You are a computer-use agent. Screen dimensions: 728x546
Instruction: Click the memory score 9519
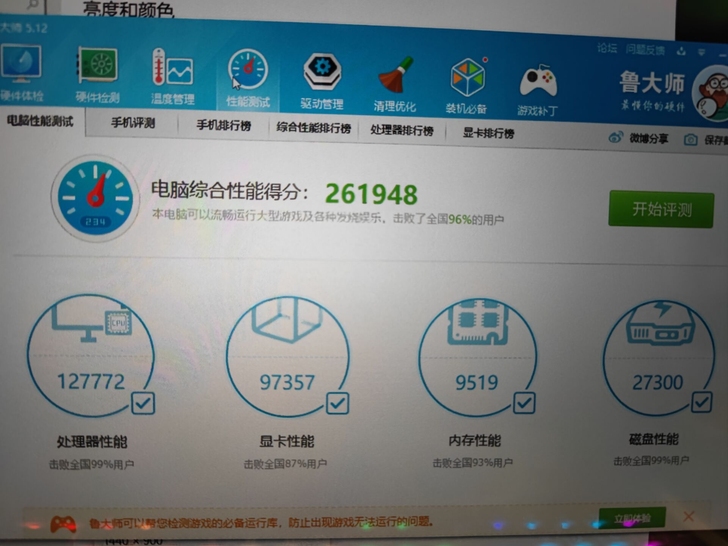[477, 383]
